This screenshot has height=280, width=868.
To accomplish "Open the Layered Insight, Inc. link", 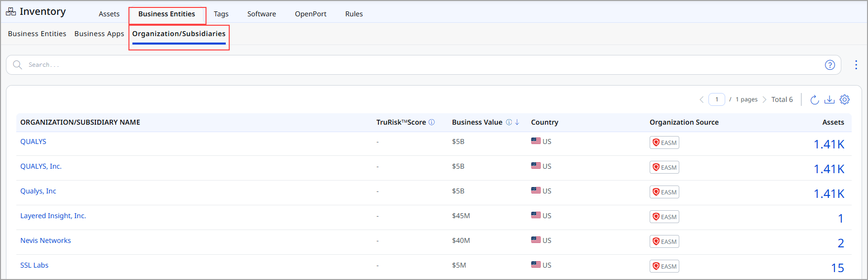I will tap(53, 216).
